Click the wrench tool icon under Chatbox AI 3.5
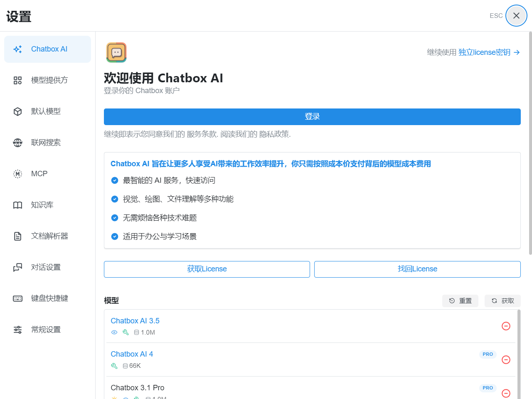 [x=126, y=332]
